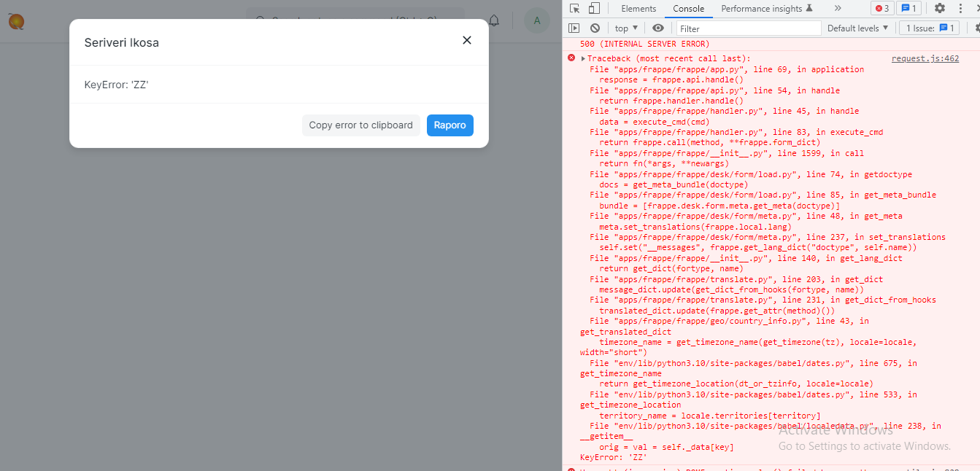Click the Raporo button
980x471 pixels.
coord(450,125)
